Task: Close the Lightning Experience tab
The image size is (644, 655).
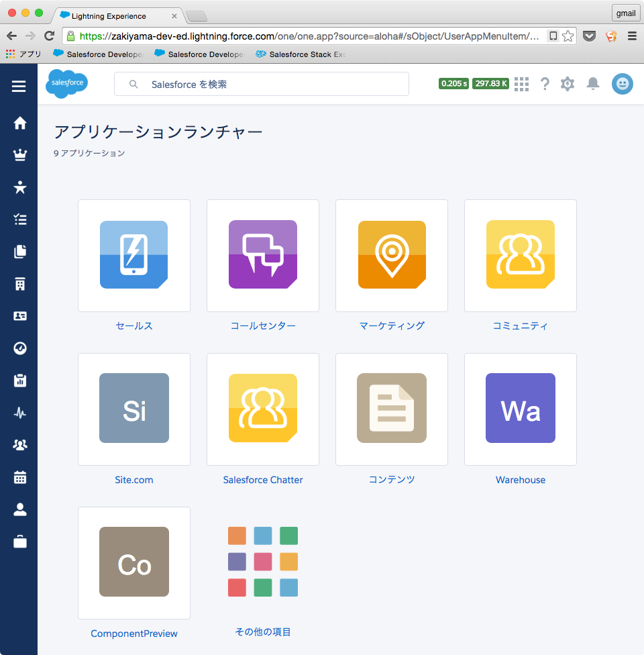Action: [x=174, y=16]
